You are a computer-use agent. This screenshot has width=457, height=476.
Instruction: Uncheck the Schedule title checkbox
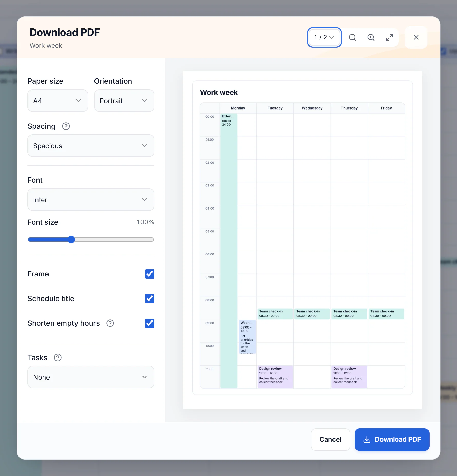coord(150,299)
